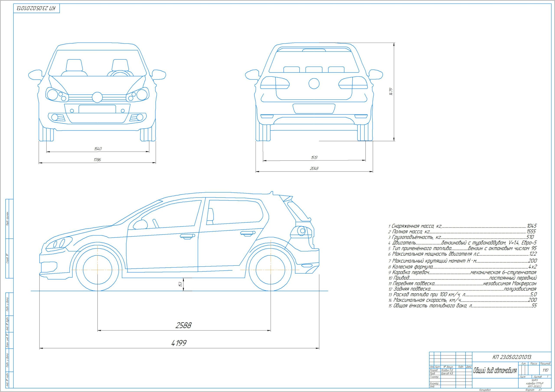Select the 'Формат A1' label
This screenshot has height=392, width=555.
(534, 390)
